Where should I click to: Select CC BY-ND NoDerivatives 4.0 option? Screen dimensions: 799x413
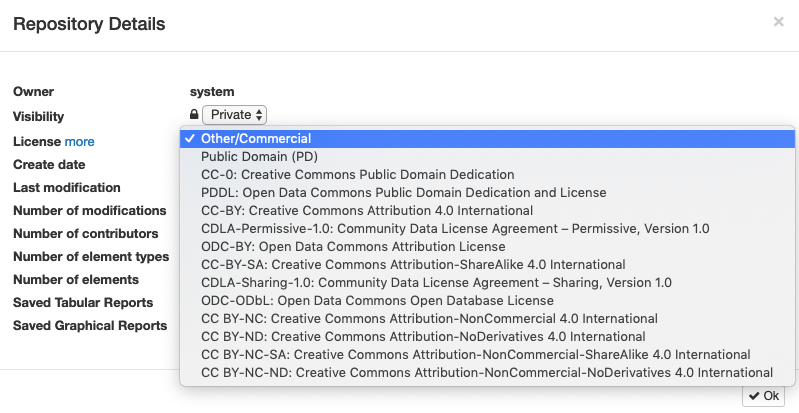[487, 337]
